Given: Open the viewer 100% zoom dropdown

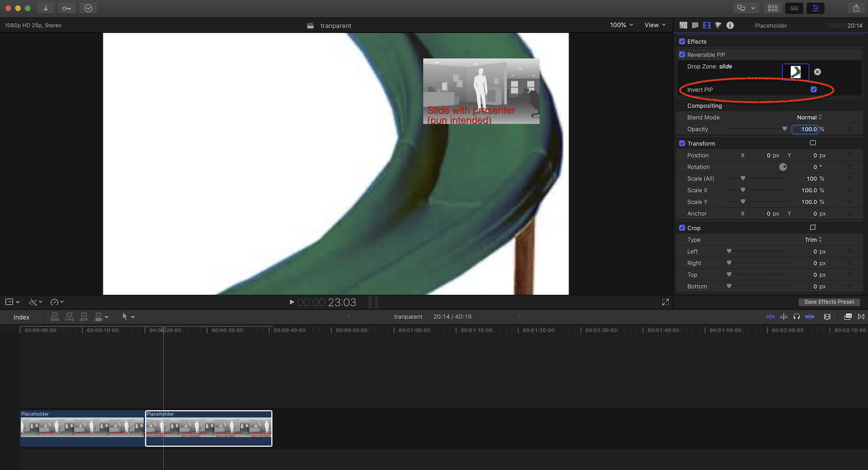Looking at the screenshot, I should pyautogui.click(x=621, y=25).
